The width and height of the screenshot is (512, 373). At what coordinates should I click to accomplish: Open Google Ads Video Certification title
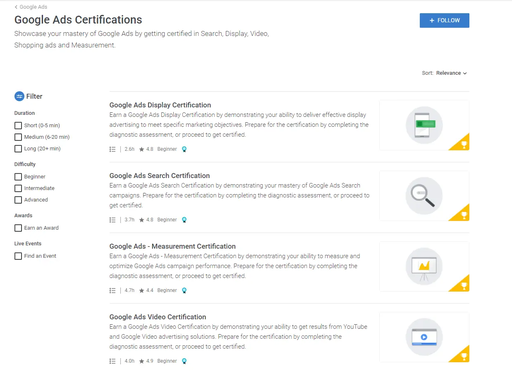(158, 317)
